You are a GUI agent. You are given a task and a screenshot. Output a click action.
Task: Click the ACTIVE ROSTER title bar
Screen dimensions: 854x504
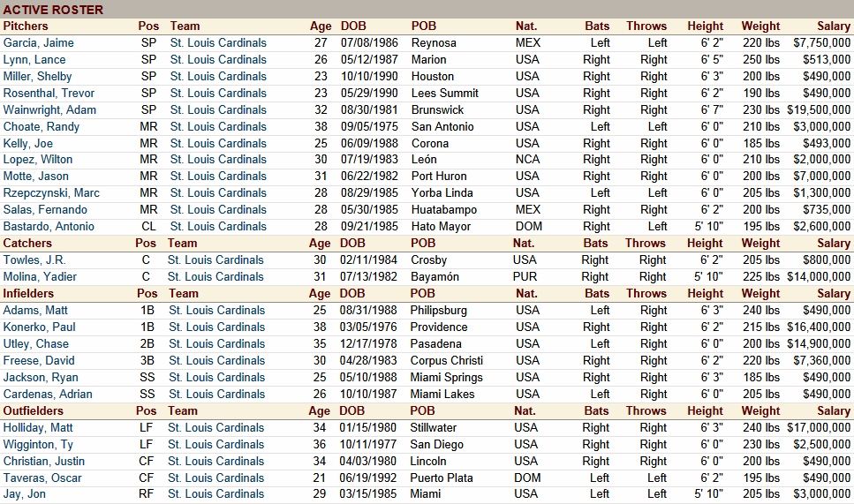pyautogui.click(x=53, y=10)
